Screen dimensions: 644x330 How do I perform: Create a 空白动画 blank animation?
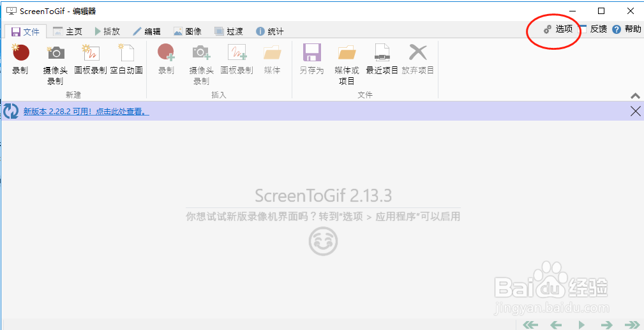(x=126, y=59)
